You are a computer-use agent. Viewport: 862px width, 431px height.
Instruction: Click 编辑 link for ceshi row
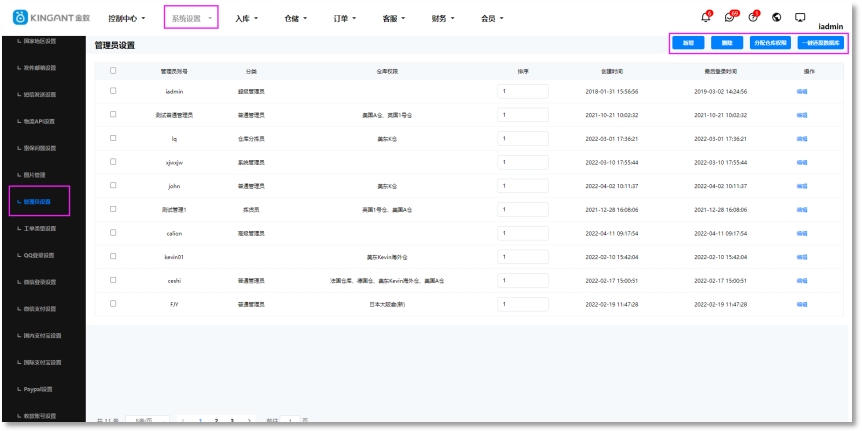tap(802, 281)
